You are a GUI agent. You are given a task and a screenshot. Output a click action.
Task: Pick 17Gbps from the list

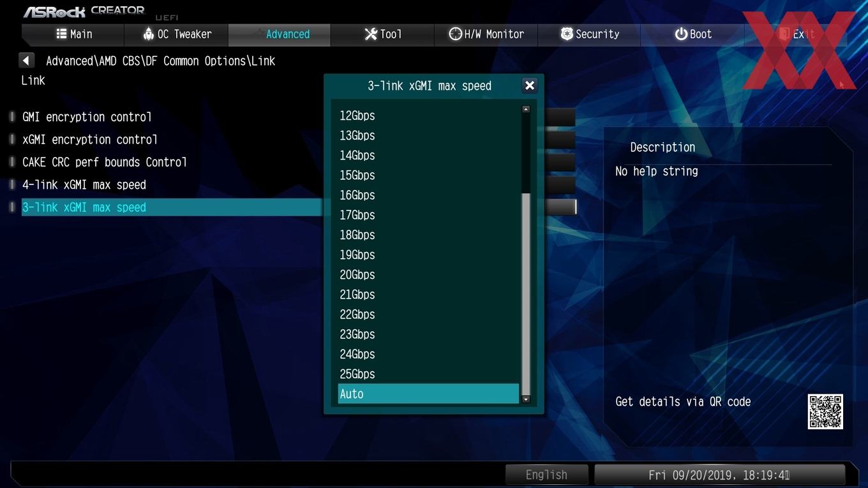(428, 215)
